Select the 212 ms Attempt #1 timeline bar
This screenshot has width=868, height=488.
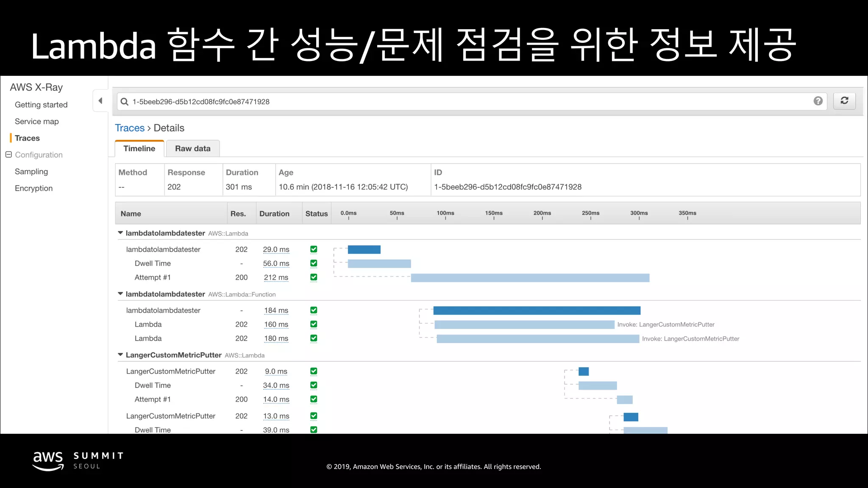(530, 278)
